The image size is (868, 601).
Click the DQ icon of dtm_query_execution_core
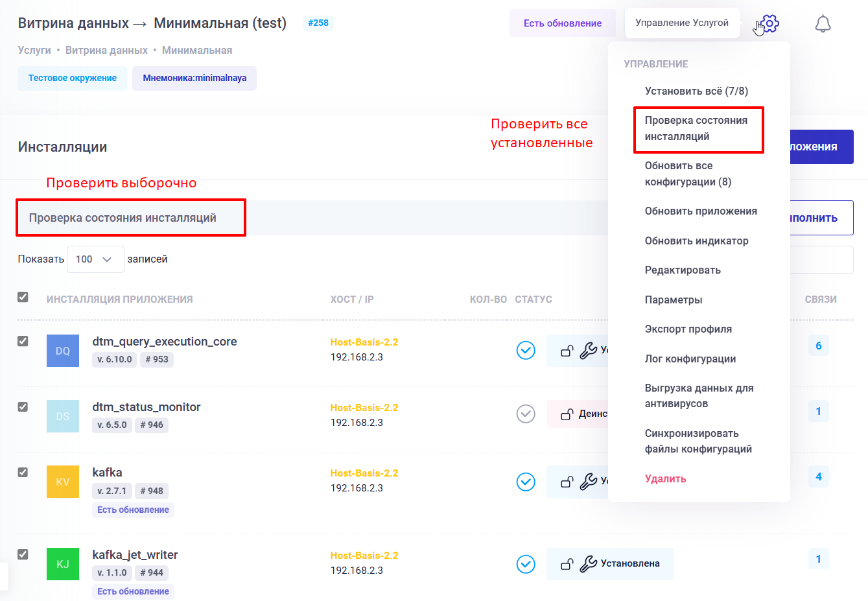62,350
